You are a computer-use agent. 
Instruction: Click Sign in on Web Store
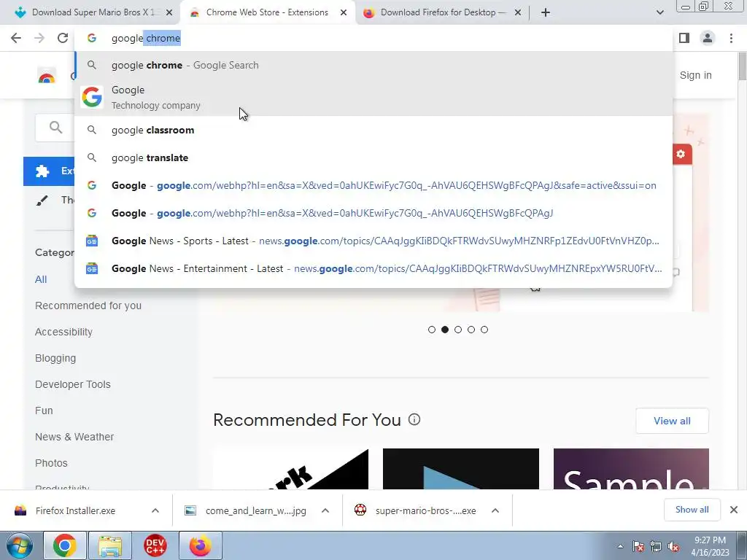[695, 75]
